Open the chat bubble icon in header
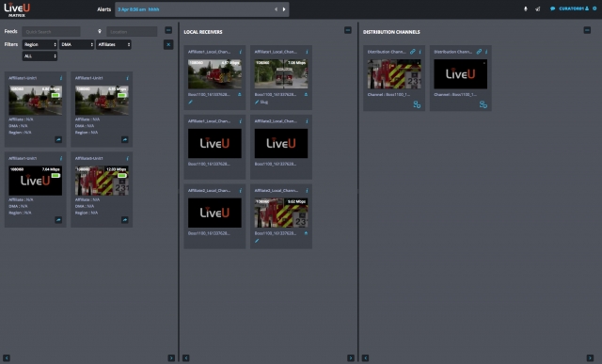 pos(552,8)
